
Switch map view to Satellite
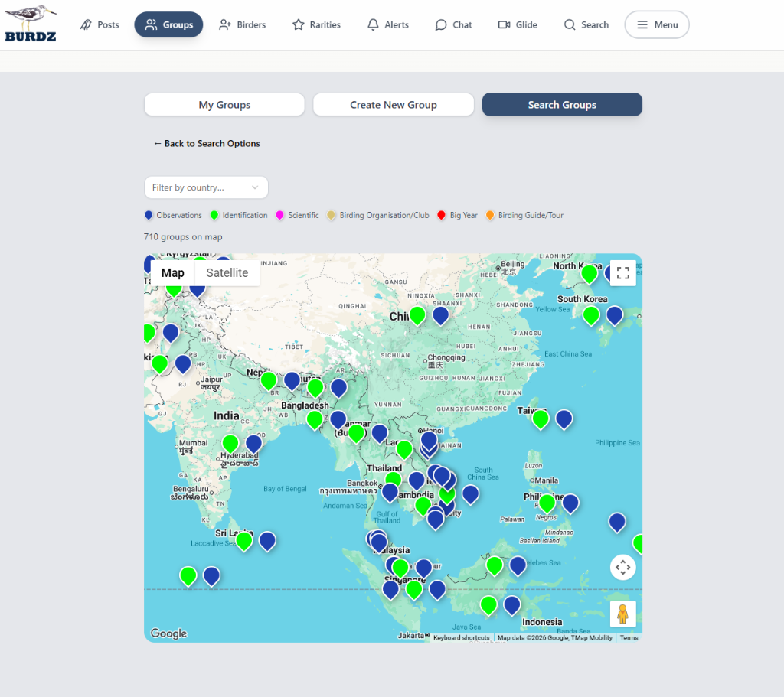coord(227,273)
